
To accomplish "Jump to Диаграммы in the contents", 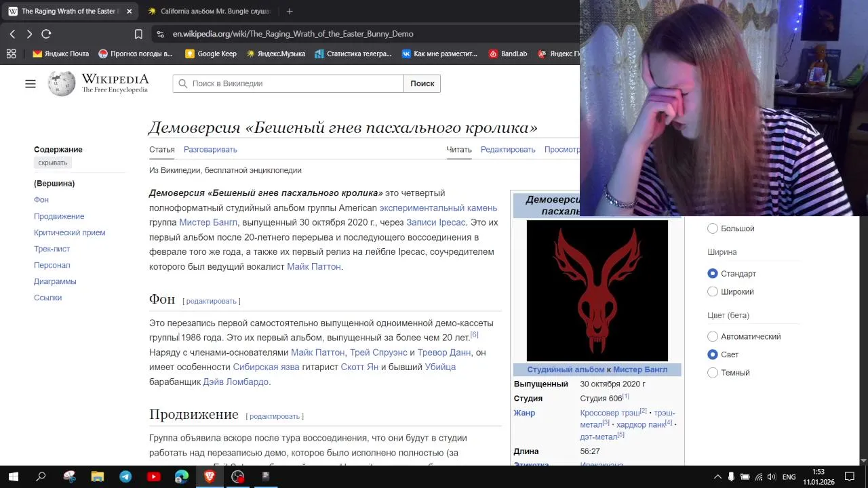I will [55, 281].
